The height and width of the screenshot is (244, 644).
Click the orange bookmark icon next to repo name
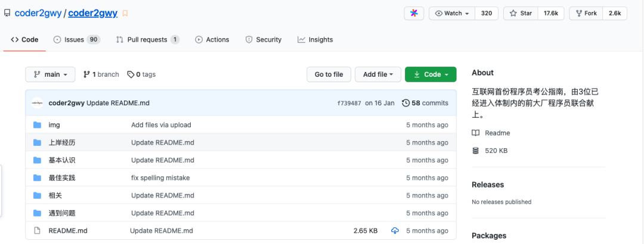click(125, 14)
